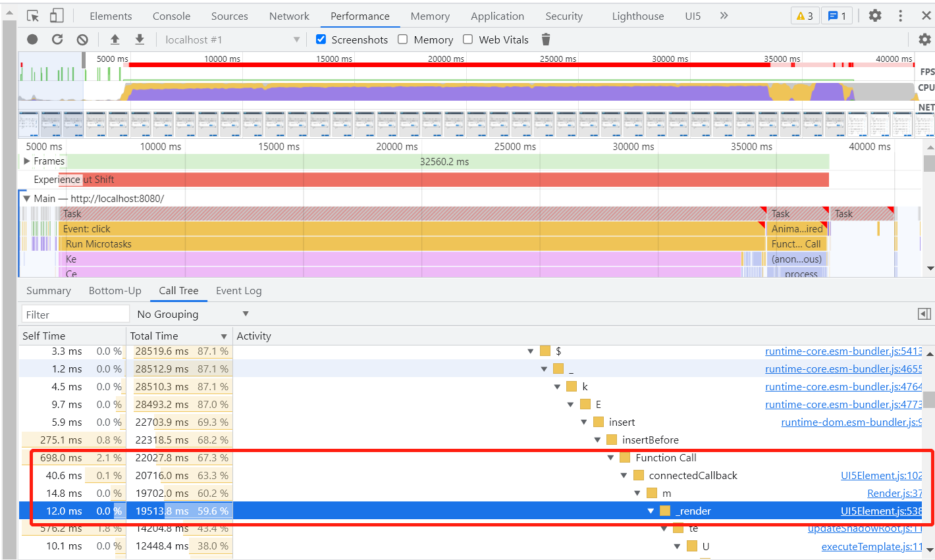Open the Render.js:37 source link
This screenshot has height=560, width=935.
coord(894,493)
